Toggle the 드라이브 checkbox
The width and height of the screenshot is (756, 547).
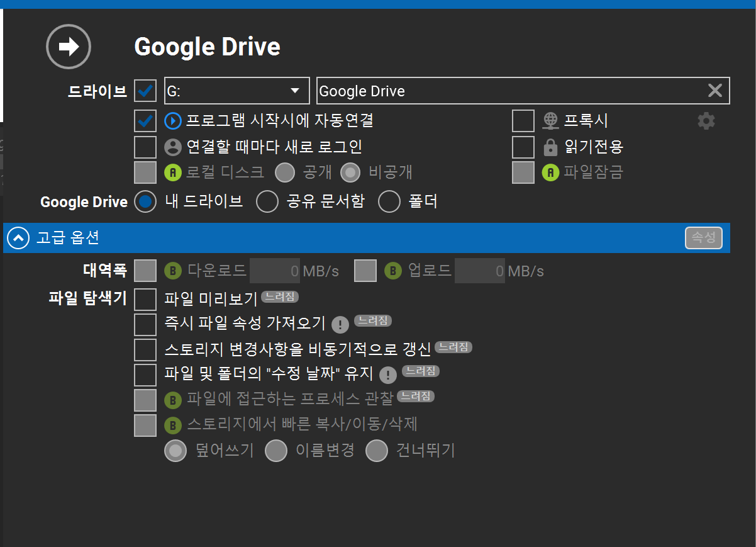pyautogui.click(x=145, y=91)
